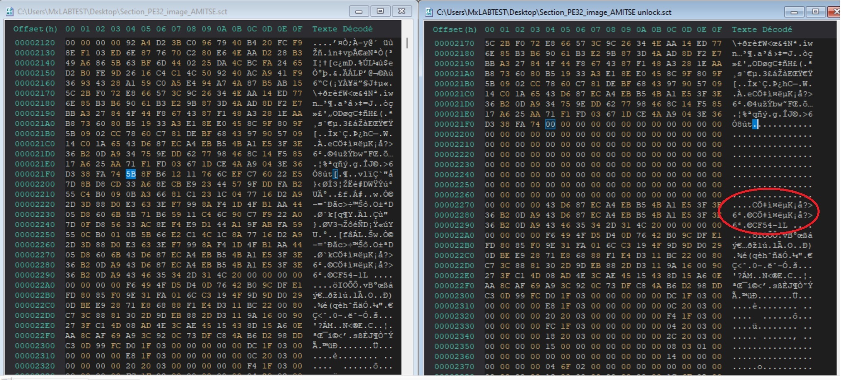Click decoded text '6².©CF54-1L' in left window

(340, 275)
